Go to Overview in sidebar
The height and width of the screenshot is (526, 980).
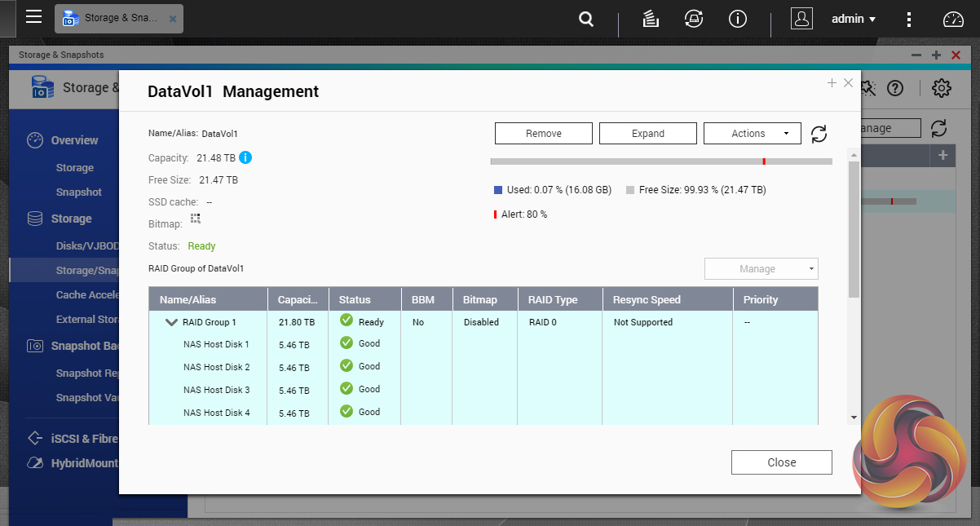tap(74, 140)
